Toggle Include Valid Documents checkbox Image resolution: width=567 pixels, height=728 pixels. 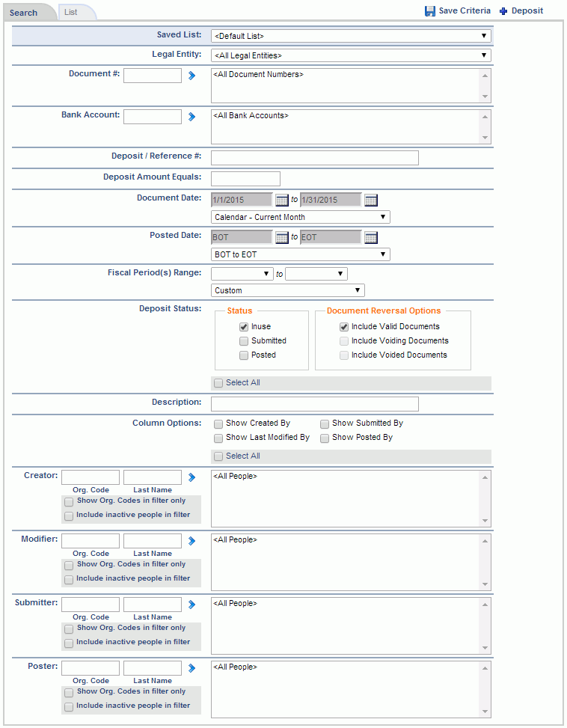(x=344, y=327)
